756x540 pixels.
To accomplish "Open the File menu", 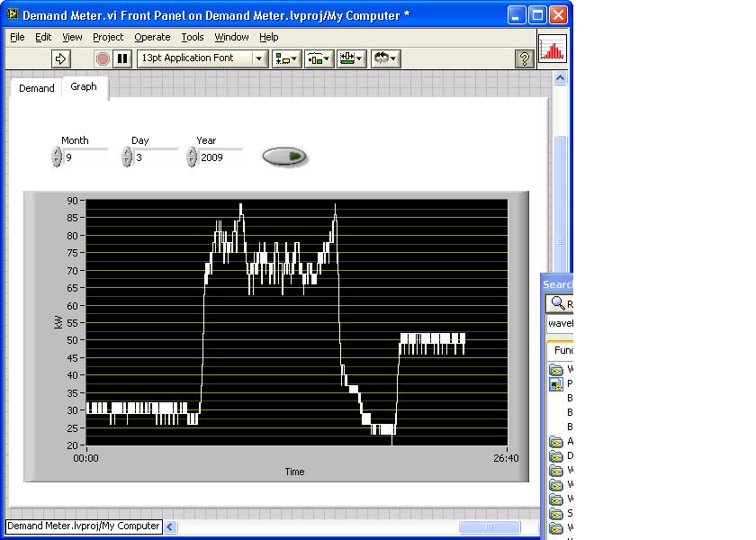I will click(17, 37).
